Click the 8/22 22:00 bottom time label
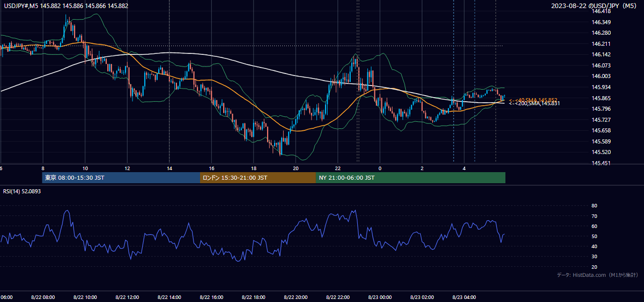The image size is (644, 302). coord(338,297)
